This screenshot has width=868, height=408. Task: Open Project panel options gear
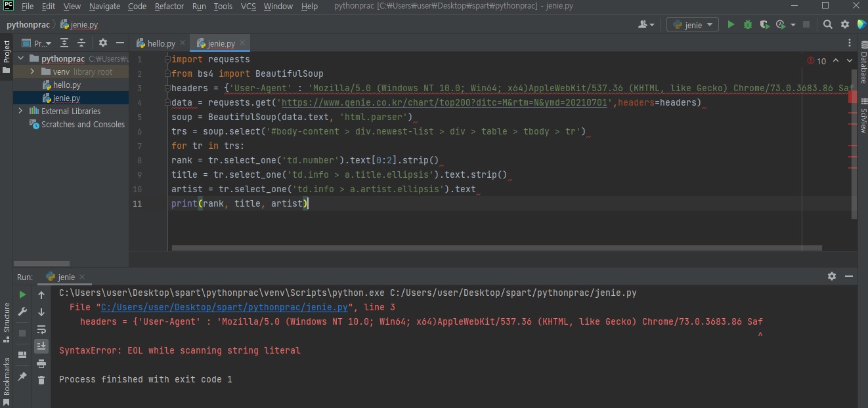click(103, 43)
